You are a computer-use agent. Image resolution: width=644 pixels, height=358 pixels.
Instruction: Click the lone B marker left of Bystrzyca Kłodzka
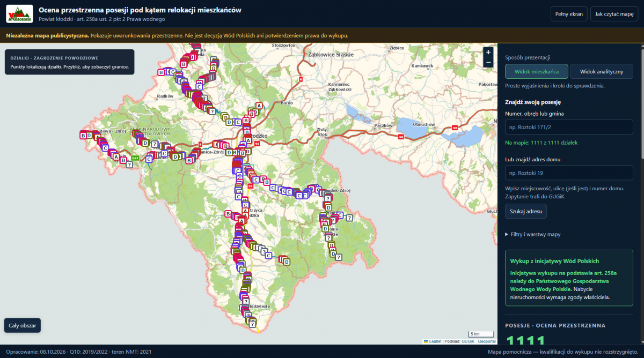[x=228, y=214]
